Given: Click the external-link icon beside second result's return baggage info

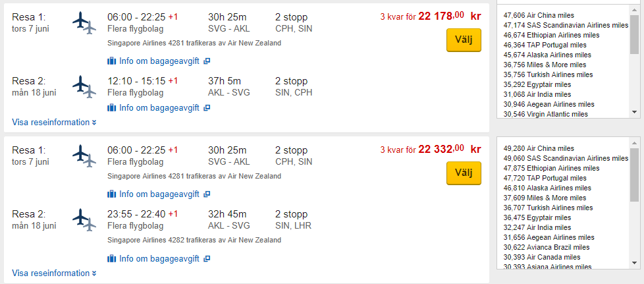Looking at the screenshot, I should [x=207, y=258].
